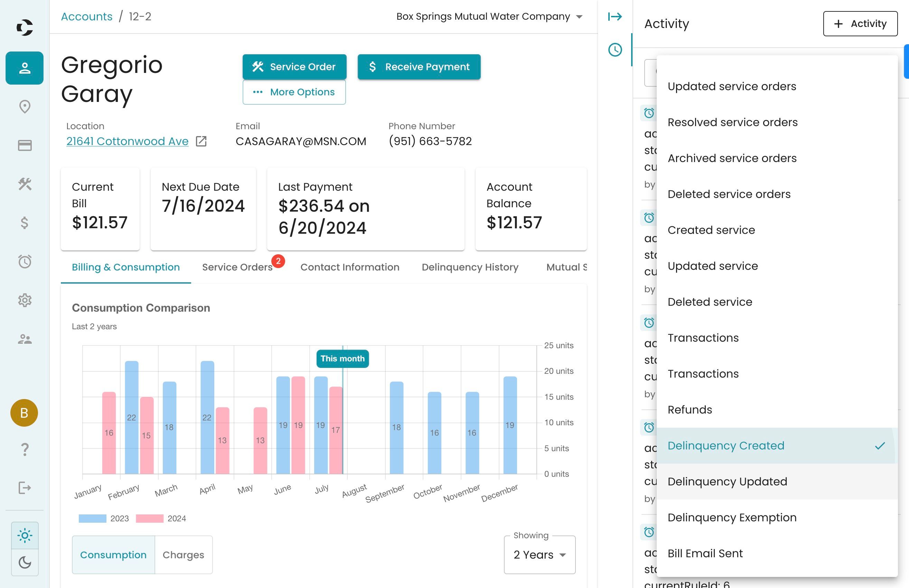Viewport: 909px width, 588px height.
Task: Collapse the Activity panel arrow icon
Action: click(x=615, y=17)
